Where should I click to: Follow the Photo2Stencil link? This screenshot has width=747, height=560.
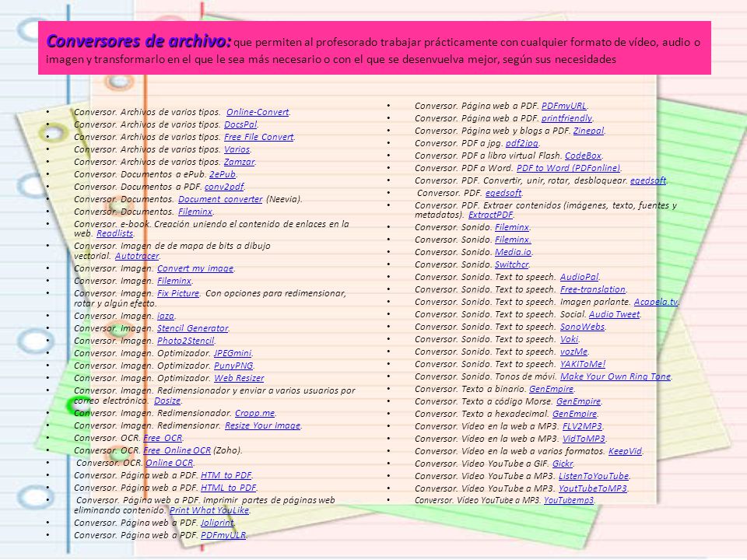click(186, 341)
